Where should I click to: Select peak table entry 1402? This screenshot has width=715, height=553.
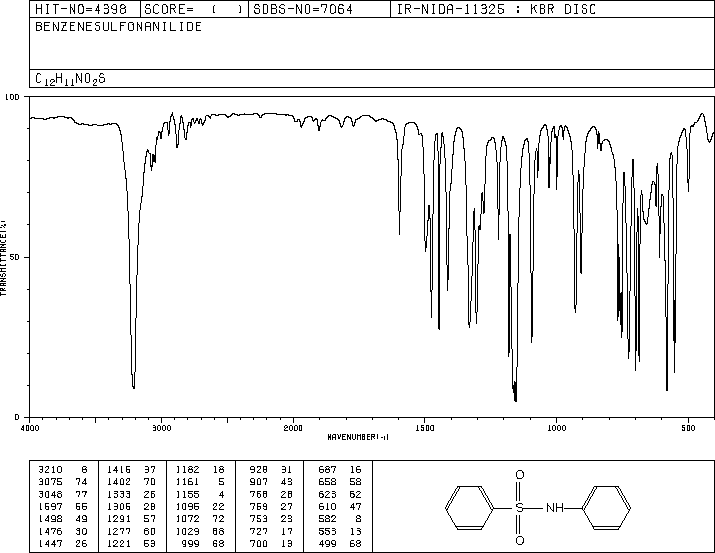131,482
